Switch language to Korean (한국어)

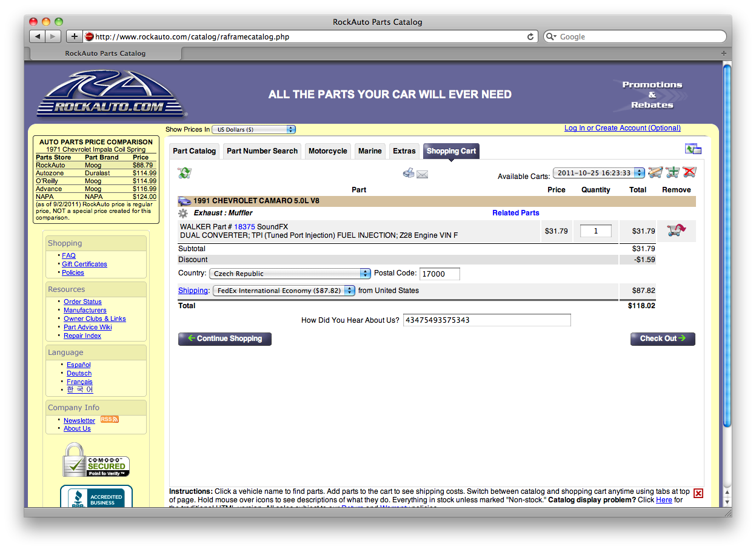(x=80, y=390)
